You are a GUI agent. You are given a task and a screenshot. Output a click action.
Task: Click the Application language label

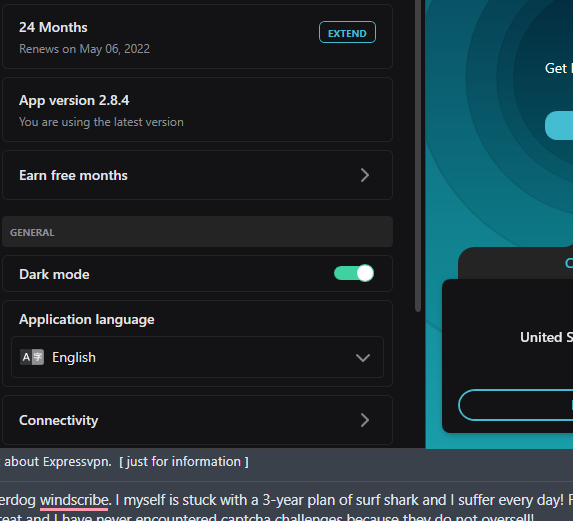87,320
